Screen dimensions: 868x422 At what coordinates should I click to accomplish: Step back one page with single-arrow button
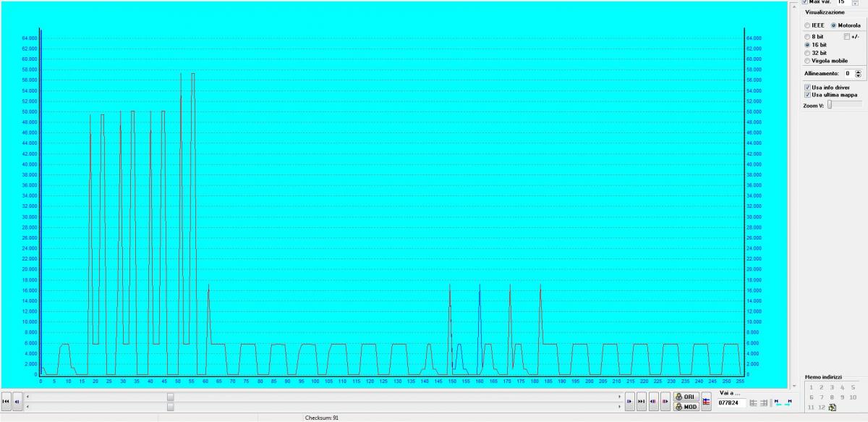17,401
